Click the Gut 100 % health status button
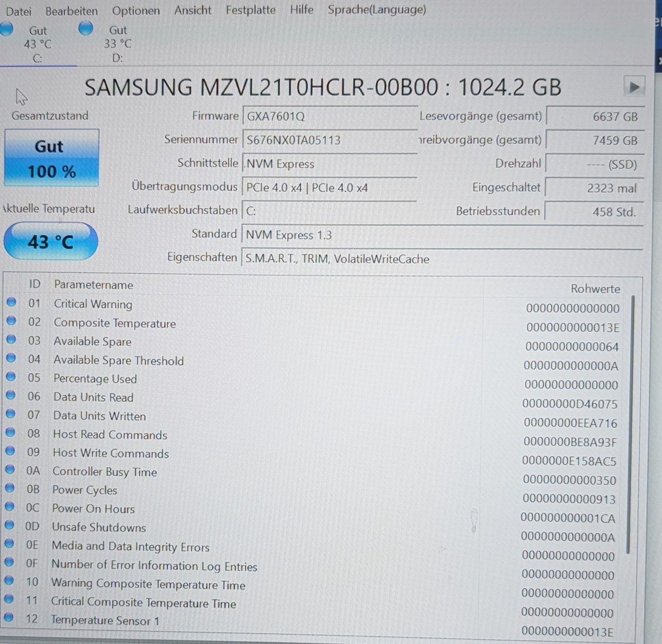662x644 pixels. pyautogui.click(x=52, y=158)
